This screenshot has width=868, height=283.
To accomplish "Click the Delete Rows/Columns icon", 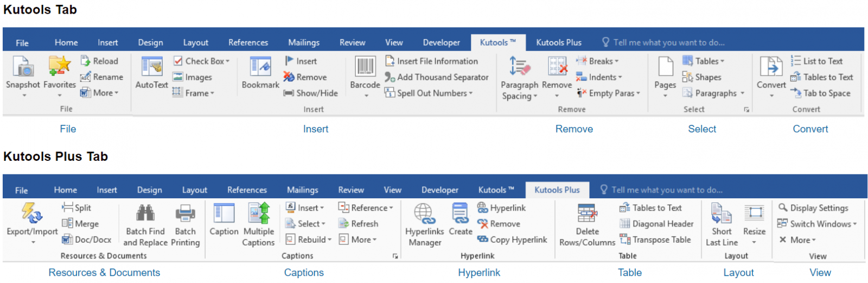I will pyautogui.click(x=587, y=213).
